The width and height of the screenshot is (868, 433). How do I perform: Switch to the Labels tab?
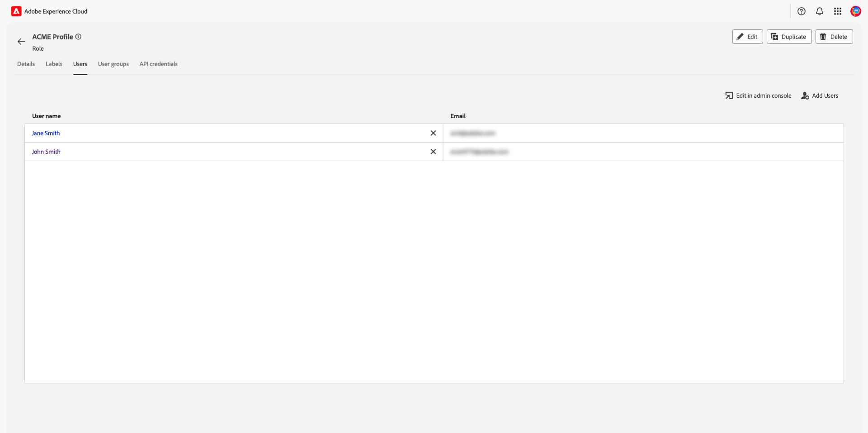click(x=54, y=64)
